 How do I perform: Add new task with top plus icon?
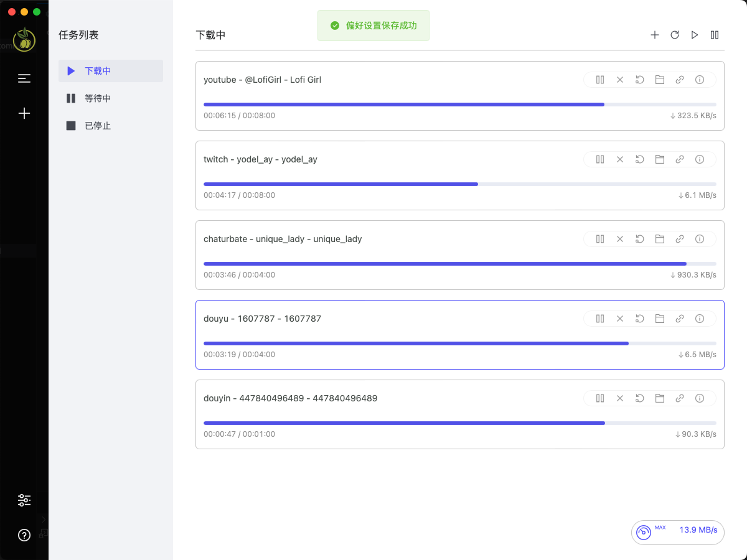(x=655, y=35)
